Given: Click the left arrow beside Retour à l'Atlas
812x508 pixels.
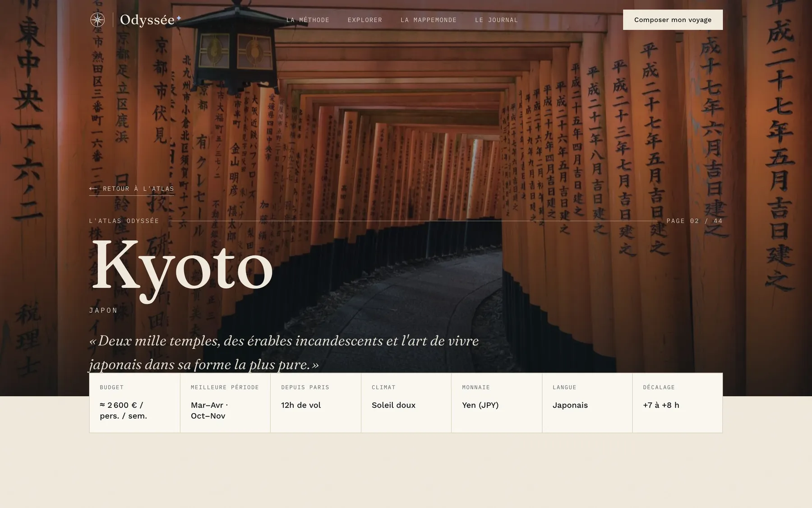Looking at the screenshot, I should [93, 189].
